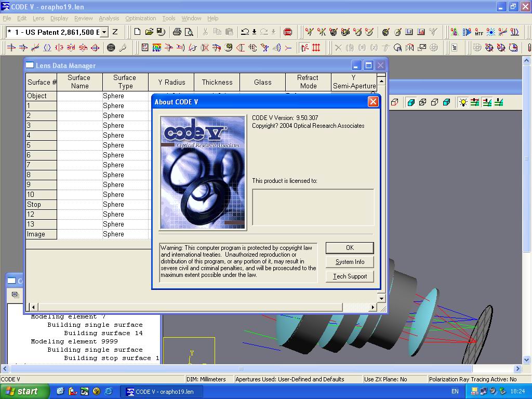The width and height of the screenshot is (532, 399).
Task: Click Lens Data Manager scroll down arrow
Action: click(381, 299)
